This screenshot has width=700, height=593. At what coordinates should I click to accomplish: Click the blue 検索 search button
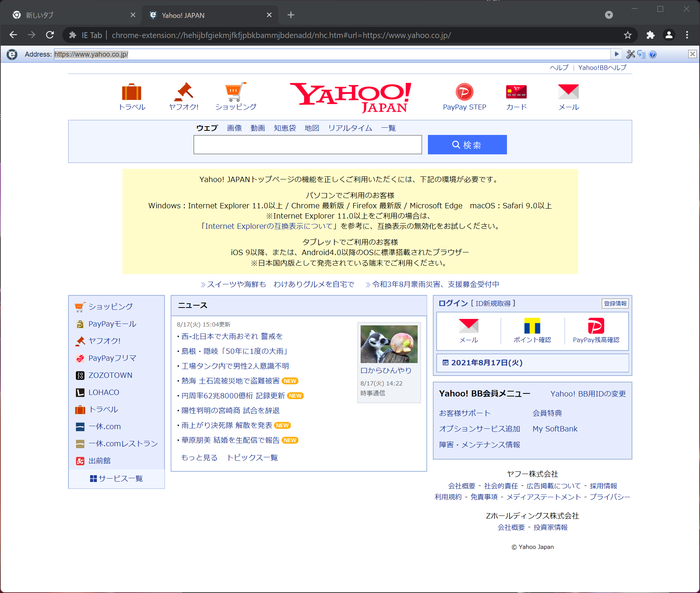pos(467,144)
